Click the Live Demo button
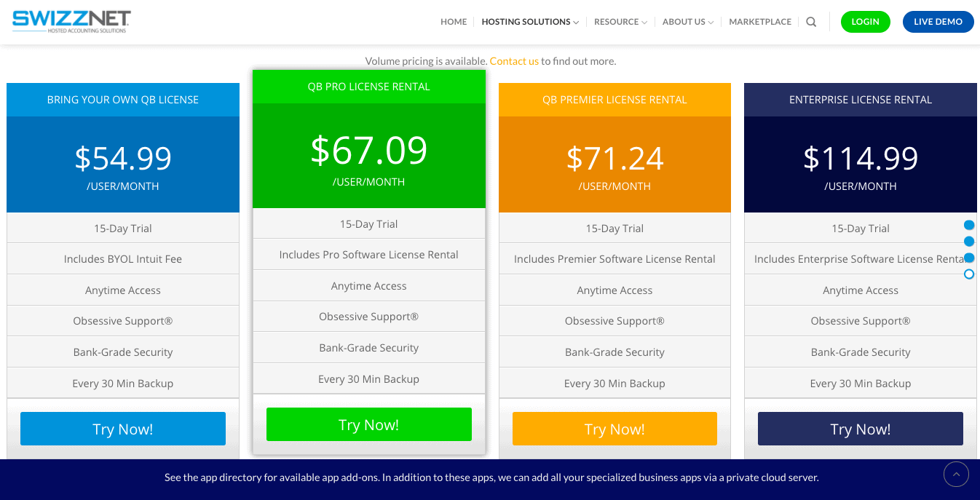The height and width of the screenshot is (500, 980). [x=938, y=22]
